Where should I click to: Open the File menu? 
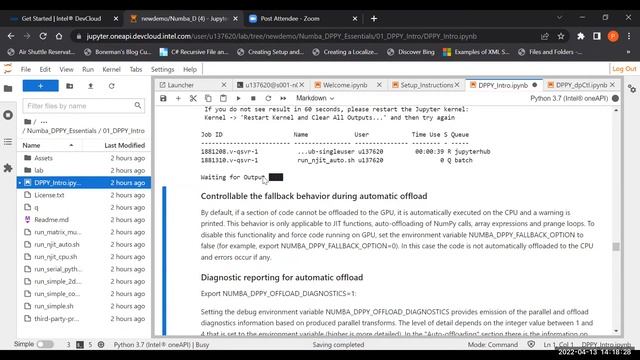[26, 69]
